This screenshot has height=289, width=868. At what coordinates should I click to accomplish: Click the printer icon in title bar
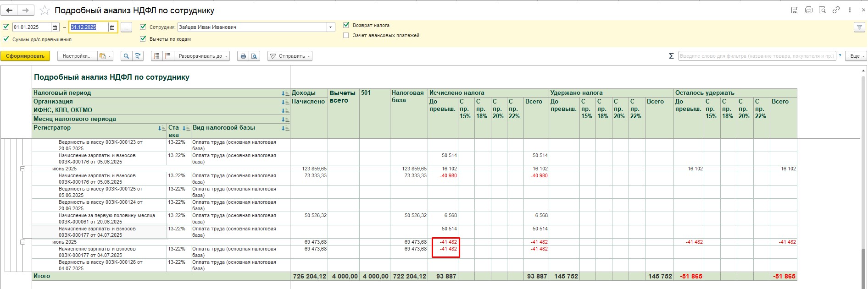click(809, 10)
